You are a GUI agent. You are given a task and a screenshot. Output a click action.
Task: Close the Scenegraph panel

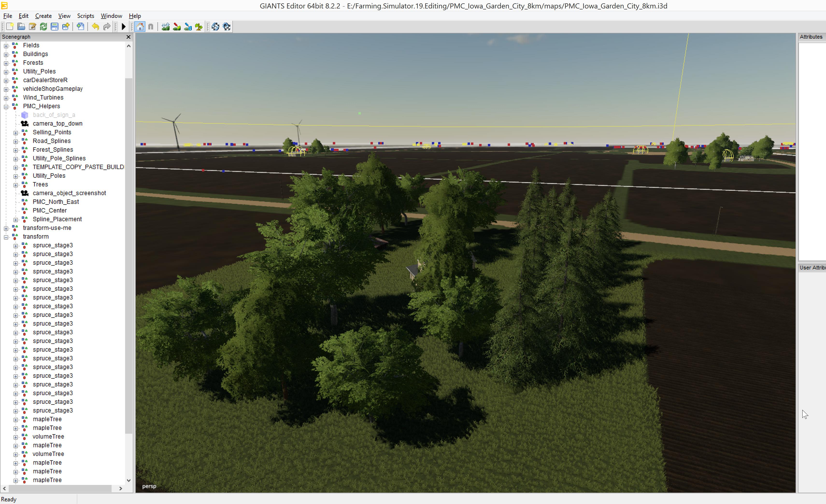128,37
